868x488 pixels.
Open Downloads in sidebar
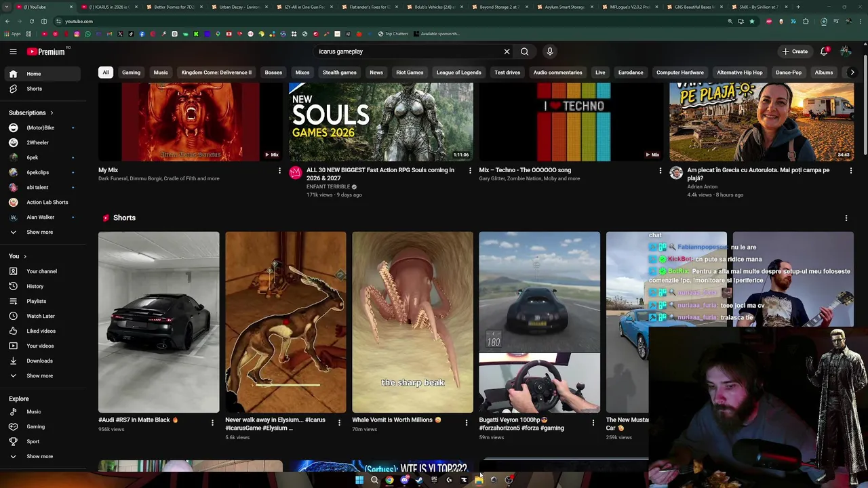[x=43, y=361]
